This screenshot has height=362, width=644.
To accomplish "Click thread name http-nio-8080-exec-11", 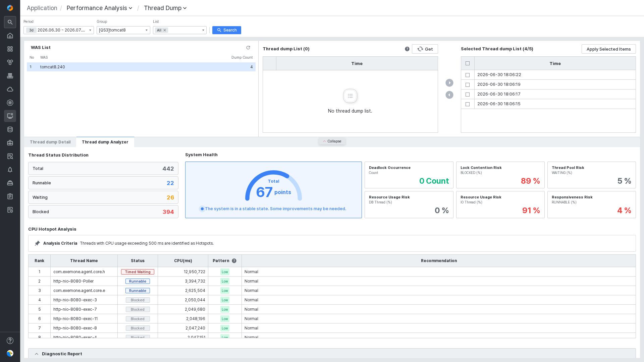I will (75, 319).
